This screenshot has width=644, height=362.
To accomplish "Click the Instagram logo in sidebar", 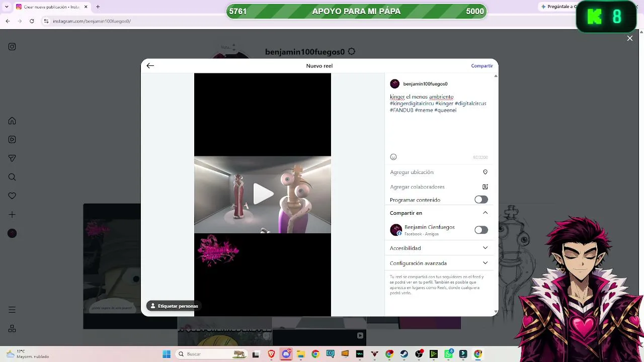I will pyautogui.click(x=12, y=47).
